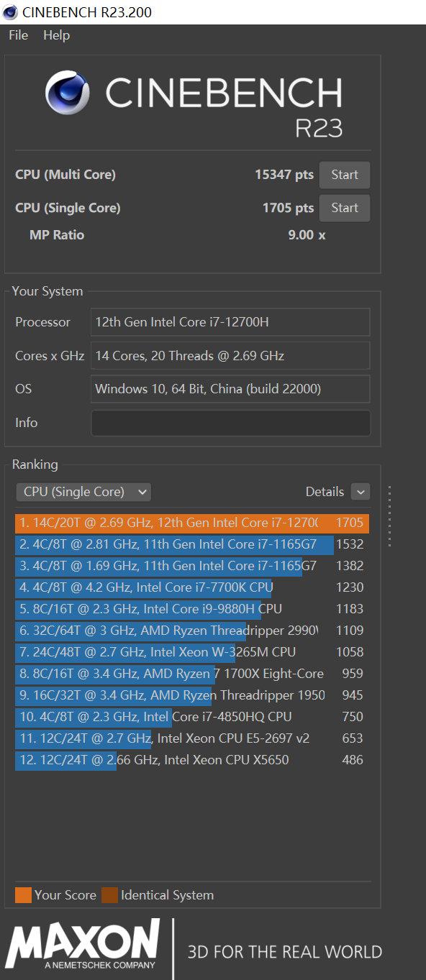Click the Processor field showing i7-12700H

tap(230, 322)
